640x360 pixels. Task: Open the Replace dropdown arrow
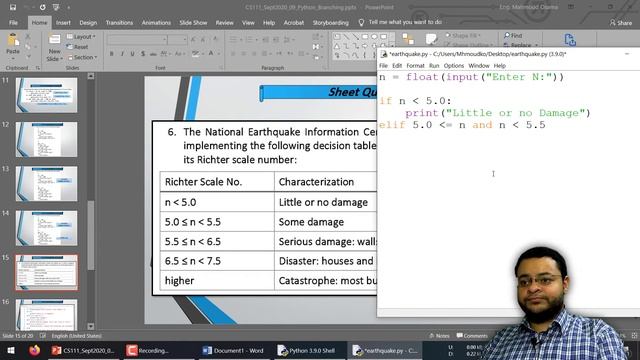pos(536,45)
